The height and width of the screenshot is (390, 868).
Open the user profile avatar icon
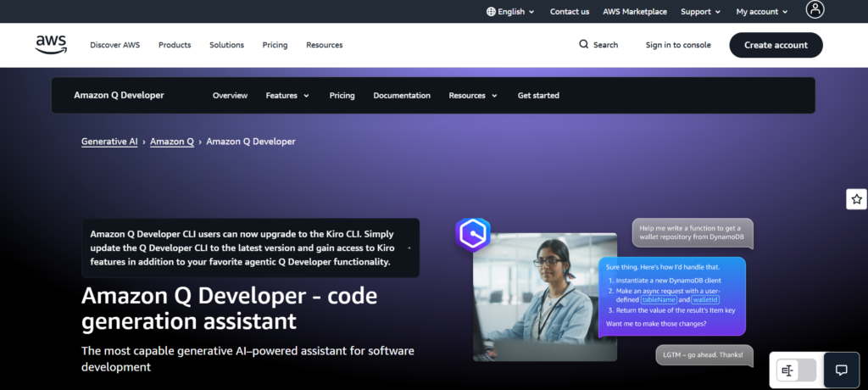(815, 9)
